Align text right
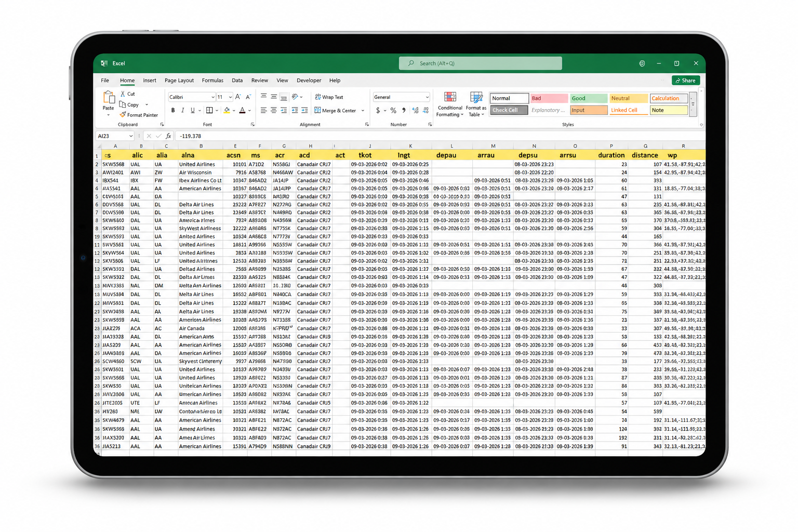This screenshot has width=798, height=532. click(x=284, y=110)
